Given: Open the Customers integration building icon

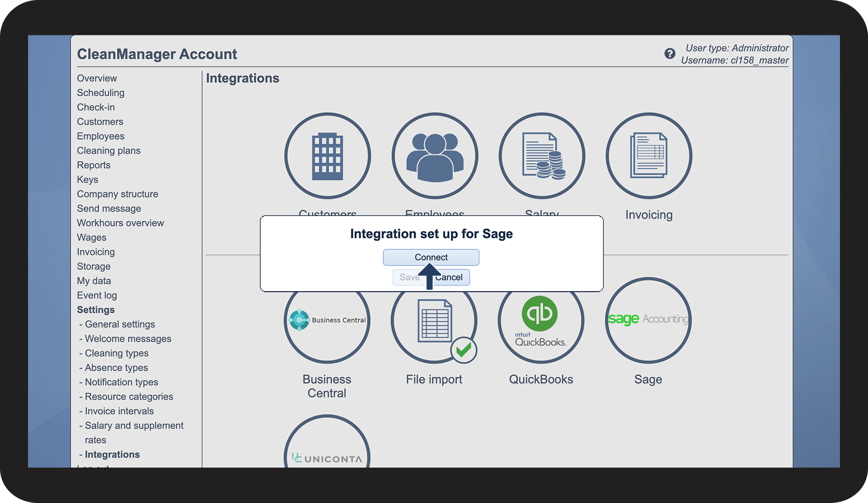Looking at the screenshot, I should pos(328,156).
